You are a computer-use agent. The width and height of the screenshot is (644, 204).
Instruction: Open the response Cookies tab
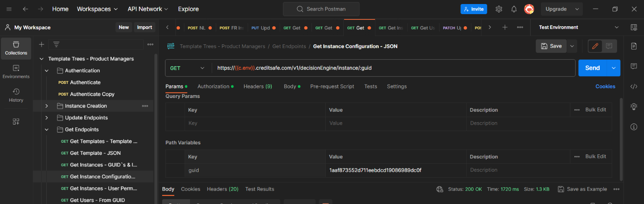click(190, 189)
